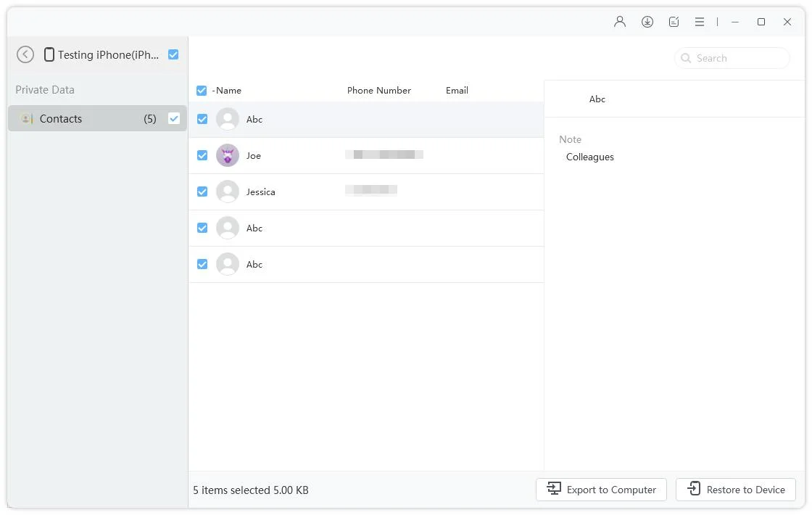Toggle the Testing iPhone device checkbox
This screenshot has width=812, height=515.
(x=173, y=54)
